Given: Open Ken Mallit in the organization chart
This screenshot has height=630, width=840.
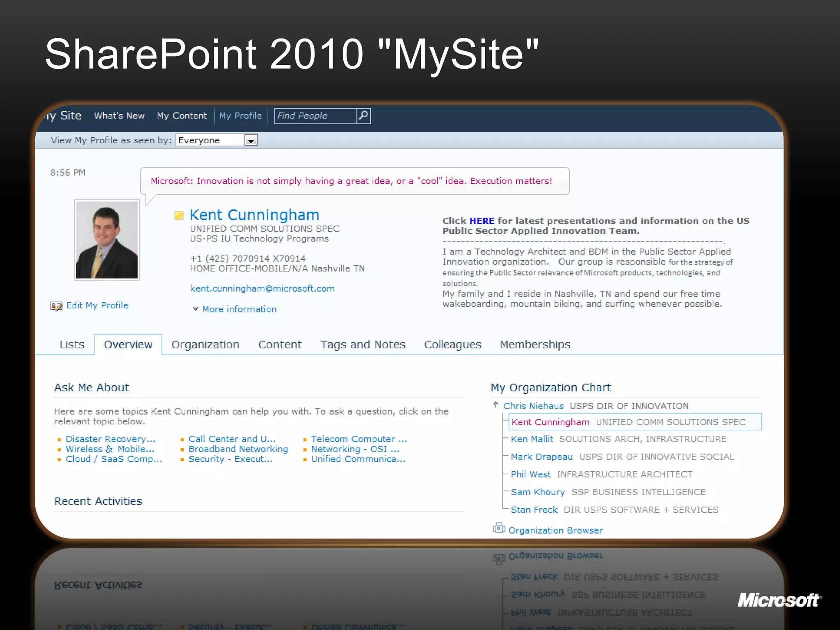Looking at the screenshot, I should pyautogui.click(x=532, y=439).
